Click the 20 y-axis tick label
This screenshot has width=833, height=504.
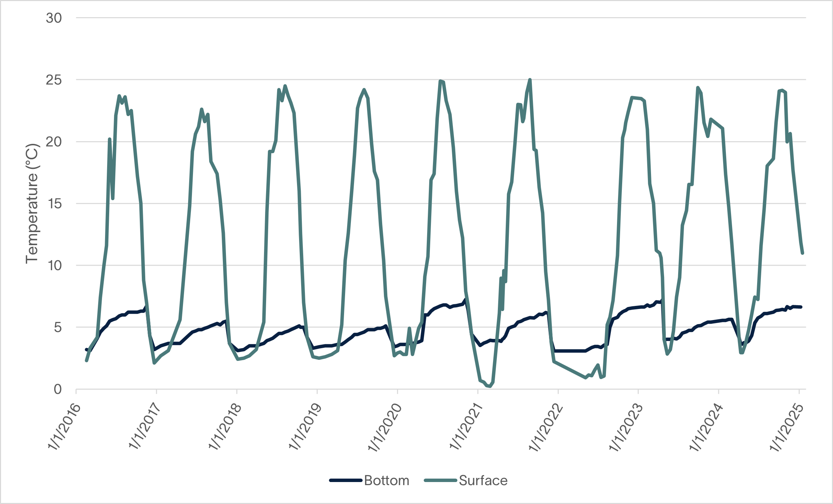(54, 142)
